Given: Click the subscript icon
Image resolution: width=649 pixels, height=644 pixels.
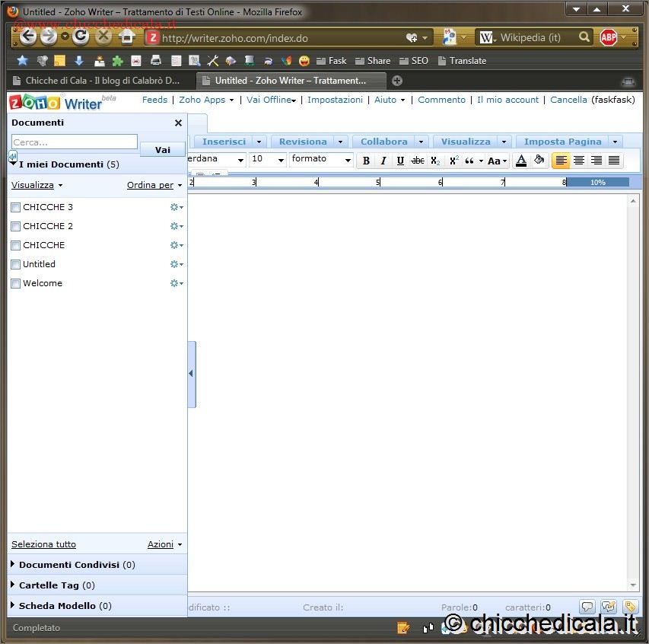Looking at the screenshot, I should tap(435, 161).
